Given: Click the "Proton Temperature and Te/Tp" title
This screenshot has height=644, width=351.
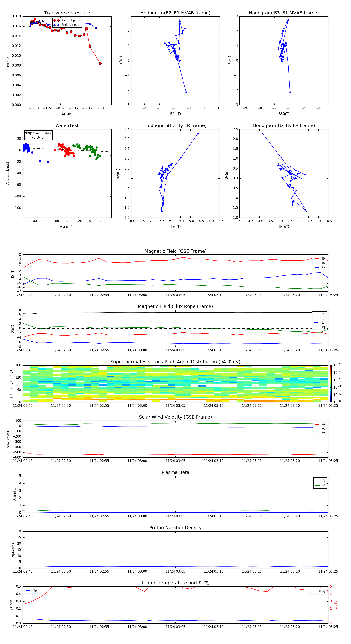Looking at the screenshot, I should pyautogui.click(x=175, y=583).
